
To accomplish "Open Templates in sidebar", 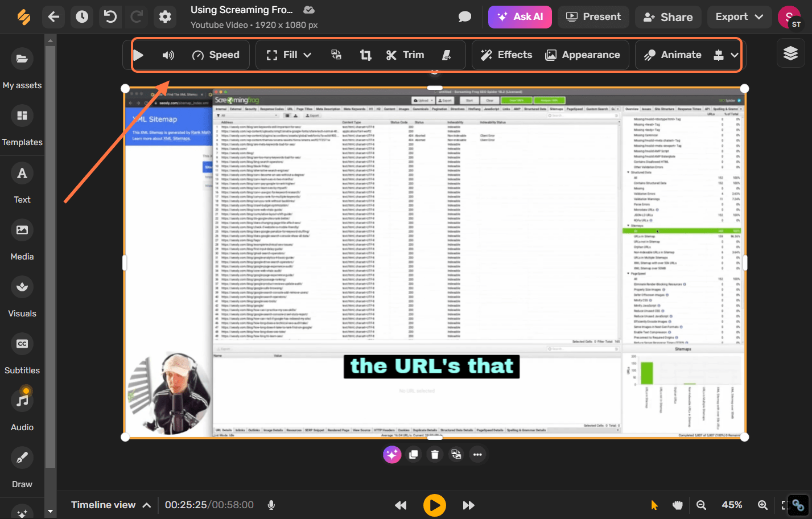I will click(22, 125).
